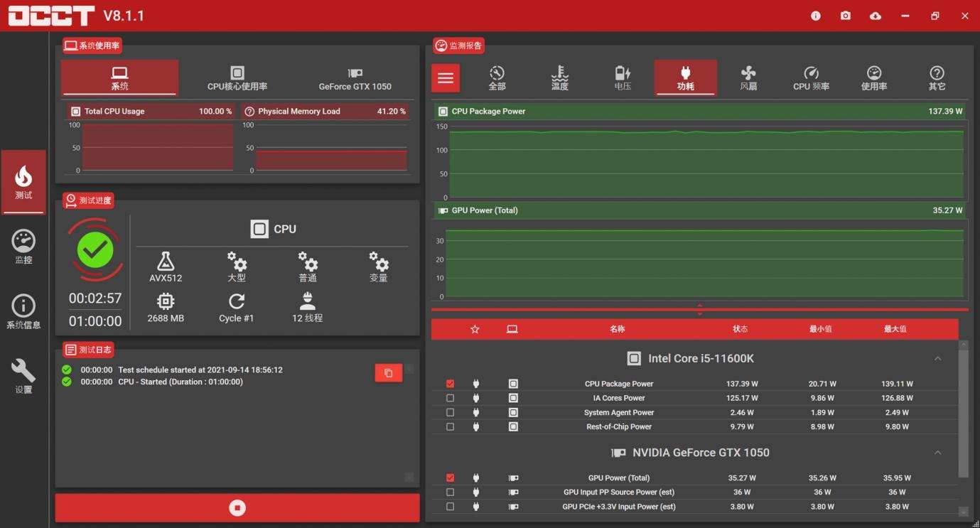This screenshot has height=528, width=980.
Task: Click the scrollbar up arrow in sensor table
Action: click(x=964, y=345)
